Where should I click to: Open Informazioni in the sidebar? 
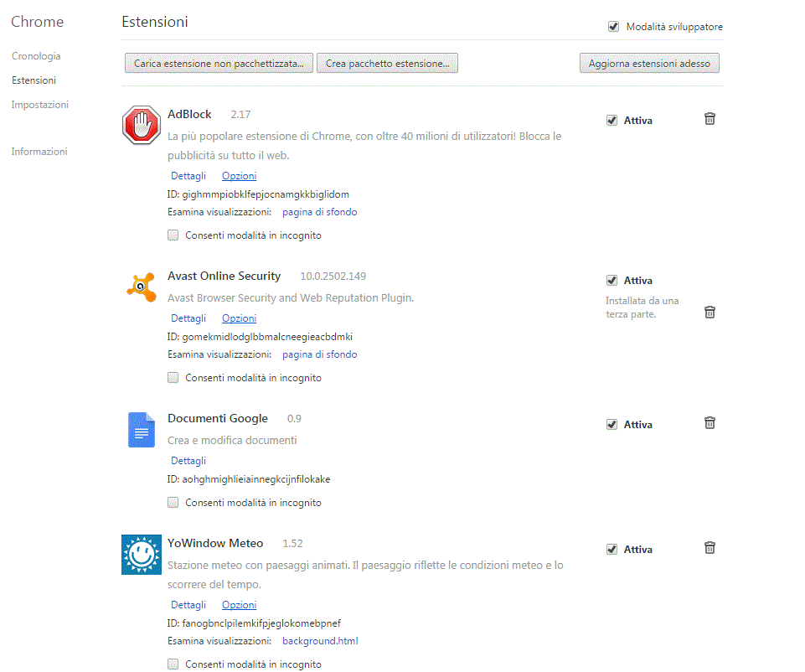(39, 152)
